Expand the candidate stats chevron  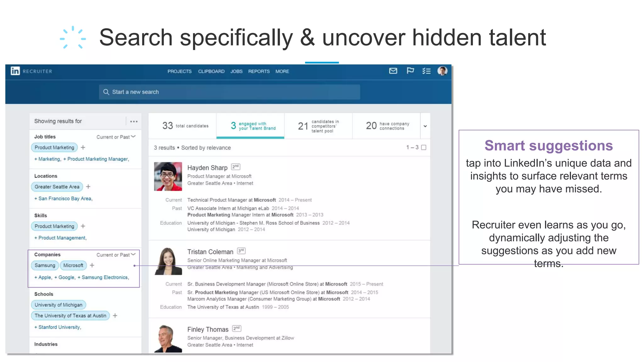point(425,126)
